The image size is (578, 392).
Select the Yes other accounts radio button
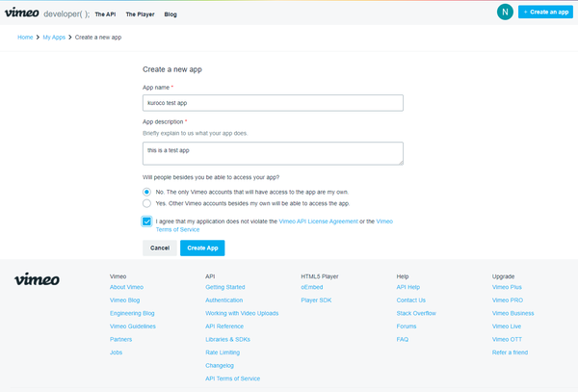[x=146, y=203]
